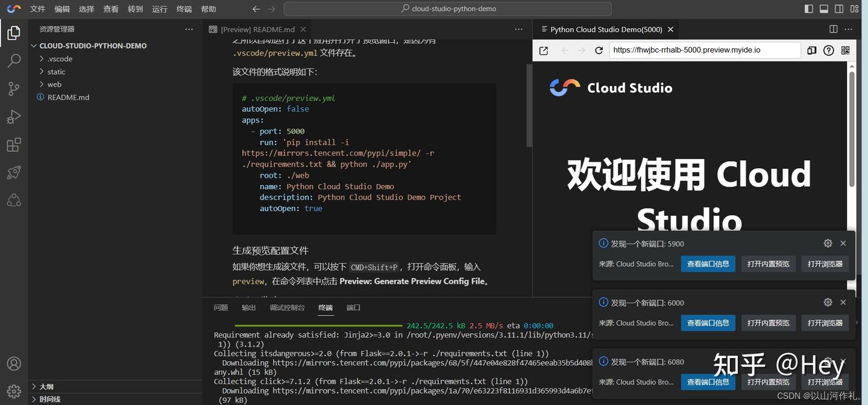Toggle the primary sidebar visibility

[808, 8]
